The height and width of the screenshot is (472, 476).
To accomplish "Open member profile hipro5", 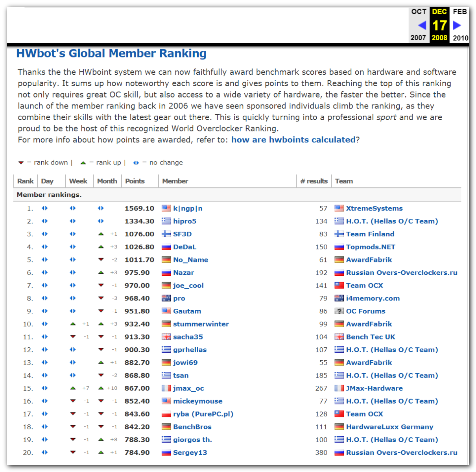I will 184,221.
